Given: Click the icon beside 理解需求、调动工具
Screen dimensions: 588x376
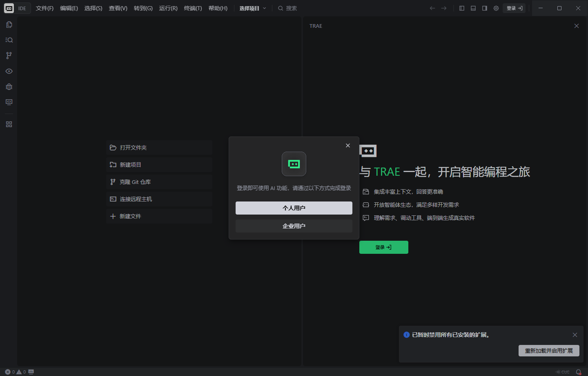Looking at the screenshot, I should [x=366, y=218].
